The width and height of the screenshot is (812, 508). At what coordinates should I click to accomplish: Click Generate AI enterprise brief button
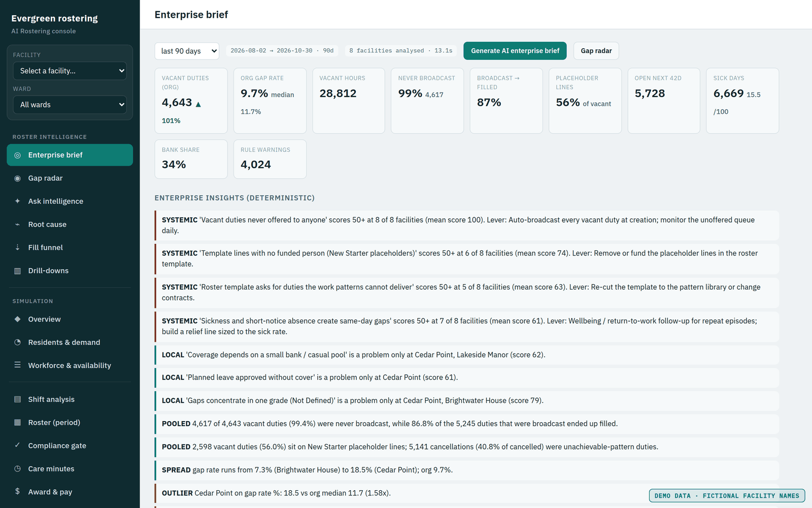pyautogui.click(x=515, y=51)
